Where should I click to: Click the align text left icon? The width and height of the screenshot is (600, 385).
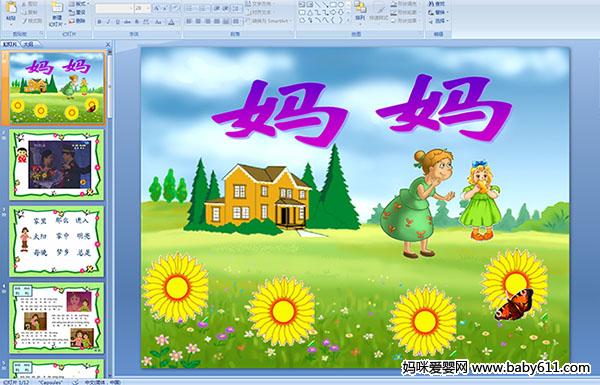189,21
